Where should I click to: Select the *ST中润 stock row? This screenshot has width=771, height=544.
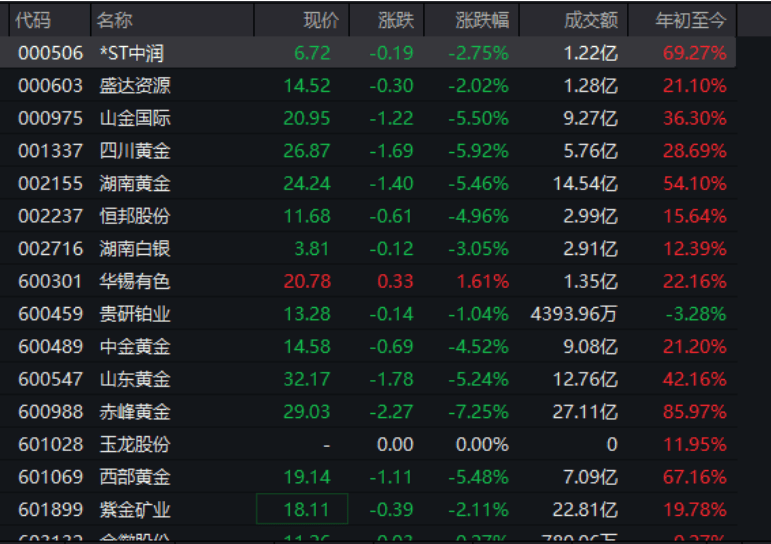[x=134, y=52]
